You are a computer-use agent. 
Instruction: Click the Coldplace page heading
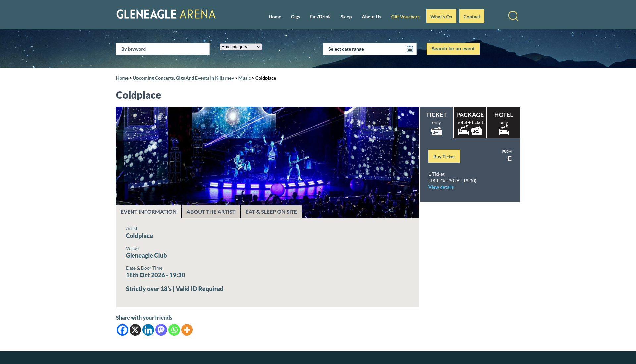[138, 95]
